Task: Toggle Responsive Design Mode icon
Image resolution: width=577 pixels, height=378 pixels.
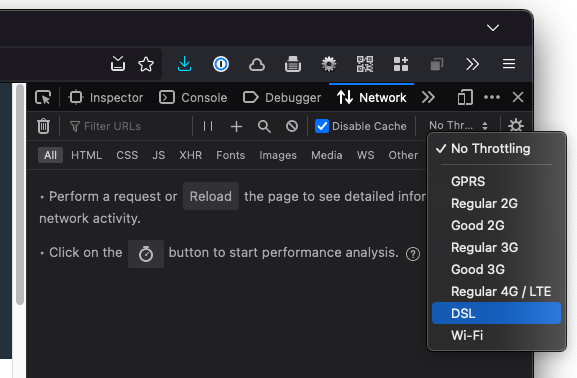Action: (x=465, y=98)
